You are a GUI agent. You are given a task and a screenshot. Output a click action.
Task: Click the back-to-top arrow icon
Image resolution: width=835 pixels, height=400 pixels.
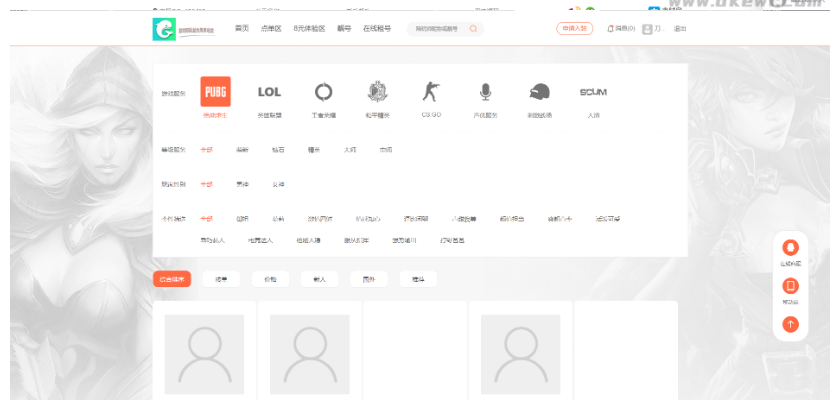790,324
